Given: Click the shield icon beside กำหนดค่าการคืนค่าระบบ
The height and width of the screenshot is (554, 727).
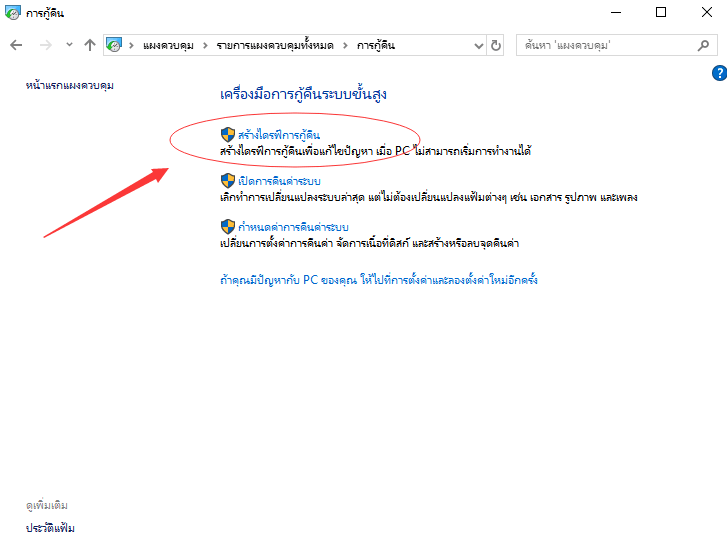Looking at the screenshot, I should 227,227.
